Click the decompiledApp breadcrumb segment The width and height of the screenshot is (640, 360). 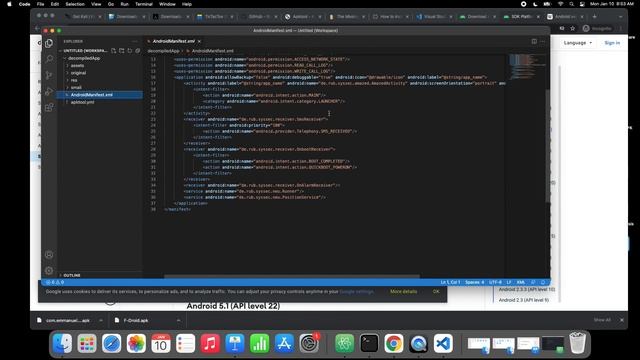[x=163, y=51]
